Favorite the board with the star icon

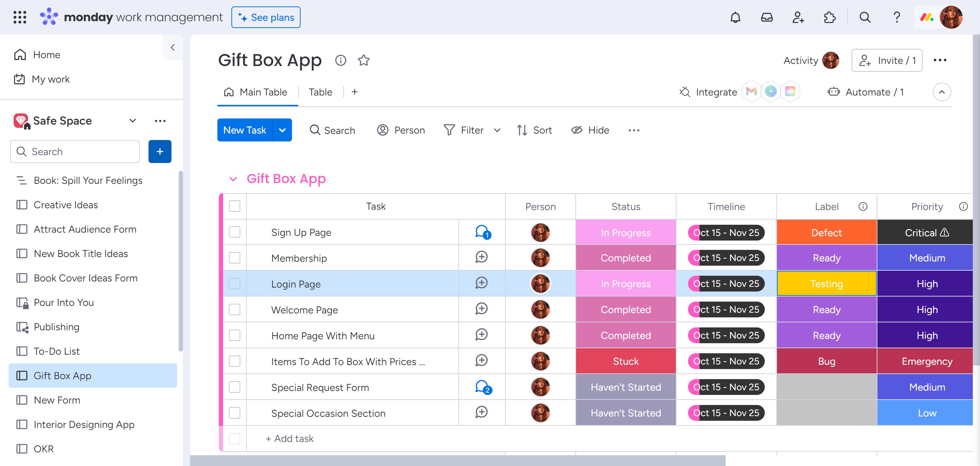363,60
